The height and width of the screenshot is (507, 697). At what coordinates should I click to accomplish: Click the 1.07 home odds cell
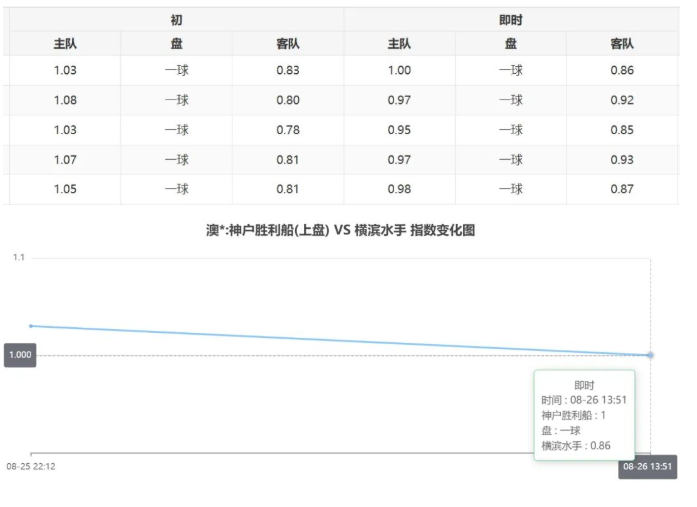point(65,159)
